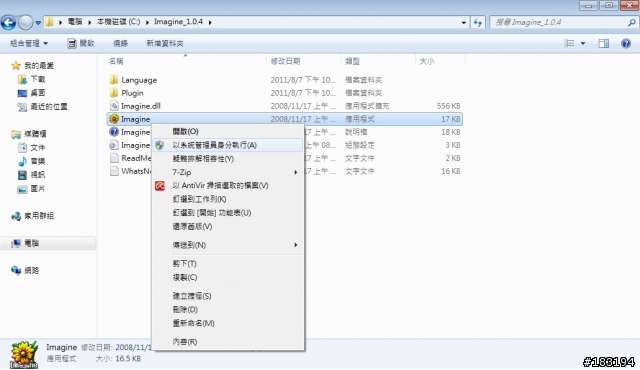Screen dimensions: 640x370
Task: Sort by the 大小 column header
Action: click(427, 61)
